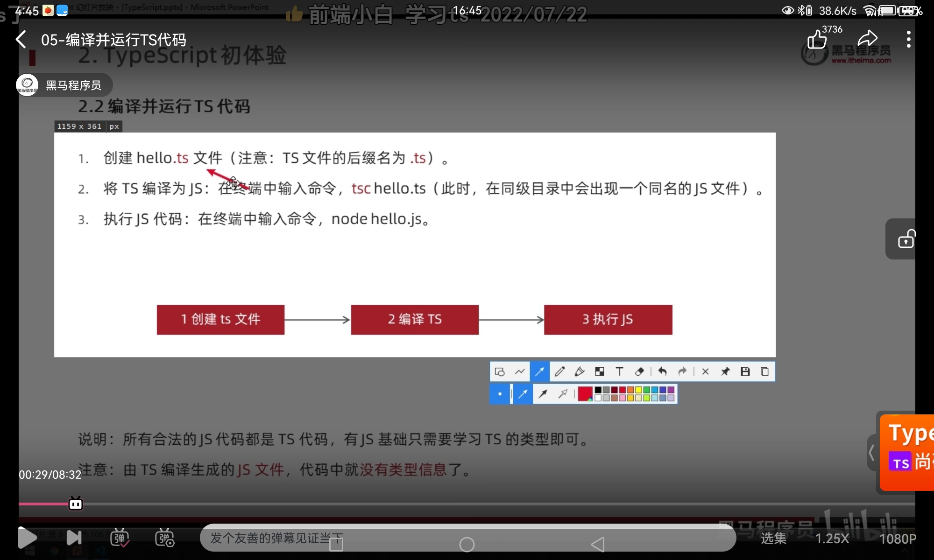This screenshot has height=560, width=934.
Task: Like the video with thumbs-up icon
Action: pos(817,40)
